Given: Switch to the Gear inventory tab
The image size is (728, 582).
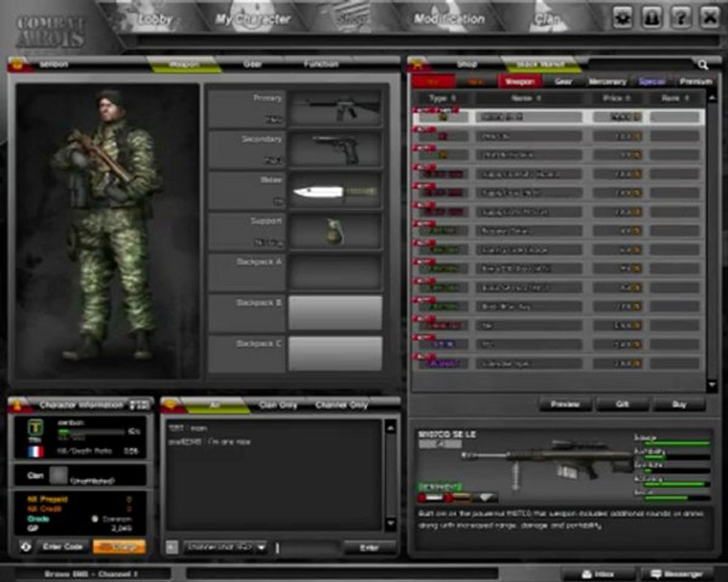Looking at the screenshot, I should click(x=253, y=64).
